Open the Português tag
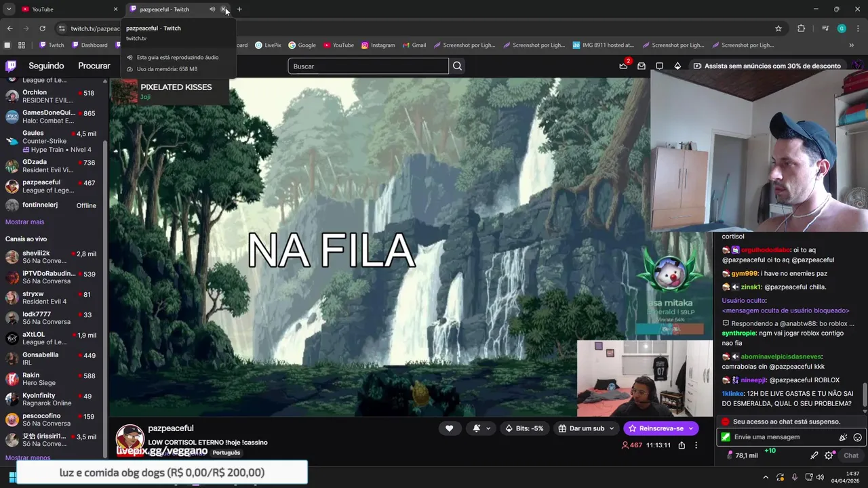This screenshot has width=868, height=488. (x=226, y=453)
